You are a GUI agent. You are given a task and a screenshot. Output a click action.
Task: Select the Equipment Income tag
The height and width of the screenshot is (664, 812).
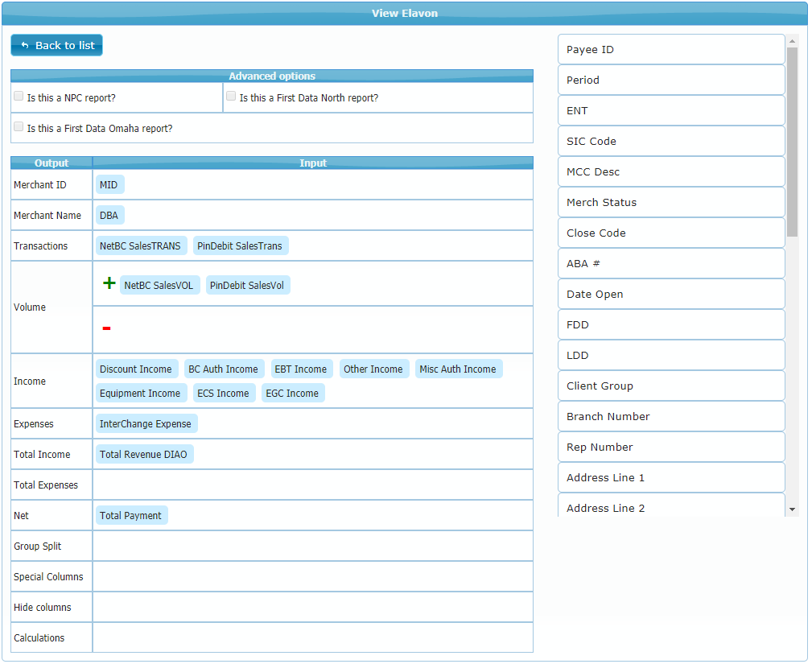[140, 394]
